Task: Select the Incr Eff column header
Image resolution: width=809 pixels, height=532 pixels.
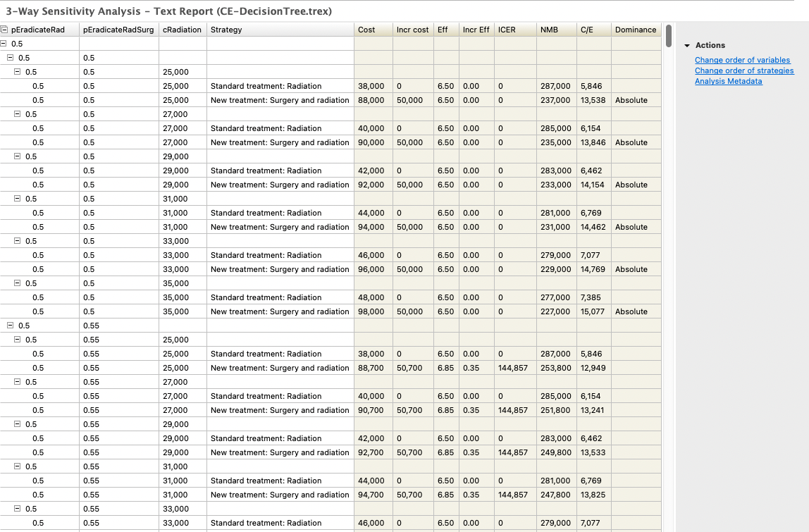Action: coord(476,30)
